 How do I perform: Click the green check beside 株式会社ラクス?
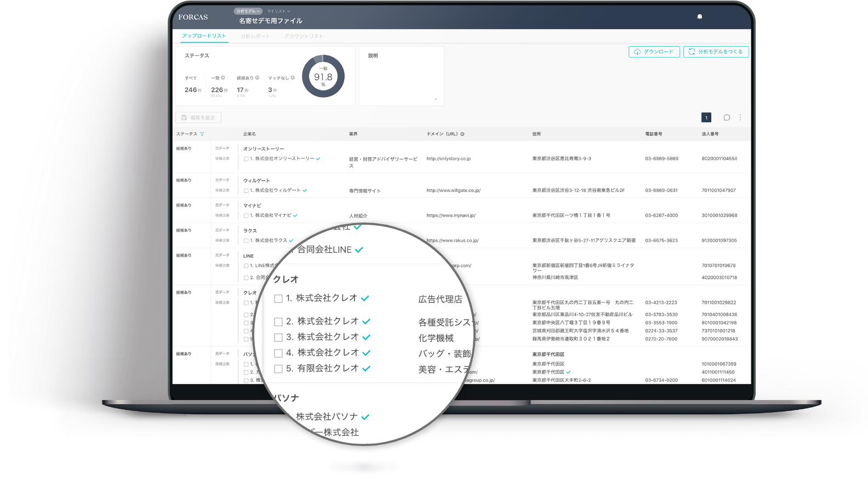point(292,240)
